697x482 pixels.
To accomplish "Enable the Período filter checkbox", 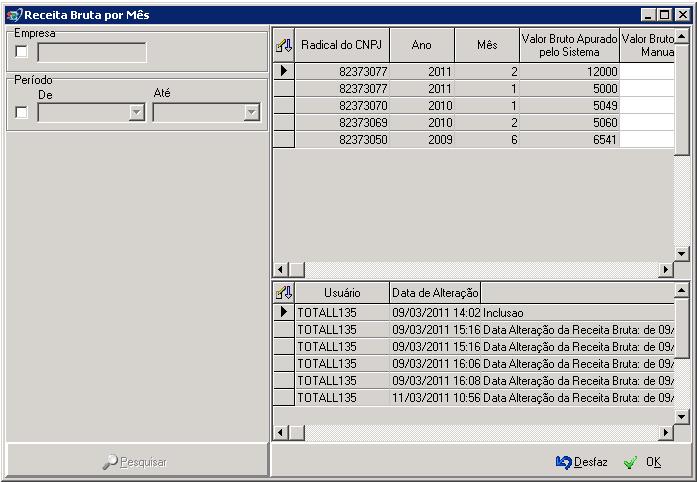I will pos(21,112).
